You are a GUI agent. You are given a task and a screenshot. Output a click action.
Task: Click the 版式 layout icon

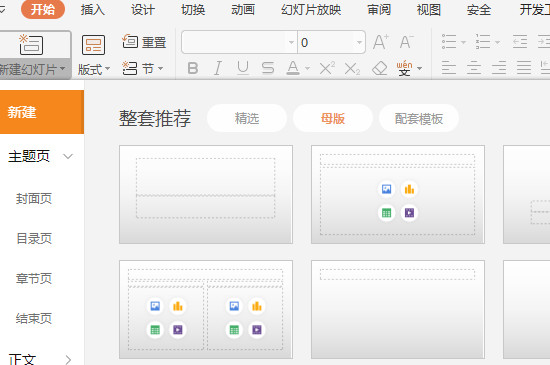tap(93, 45)
